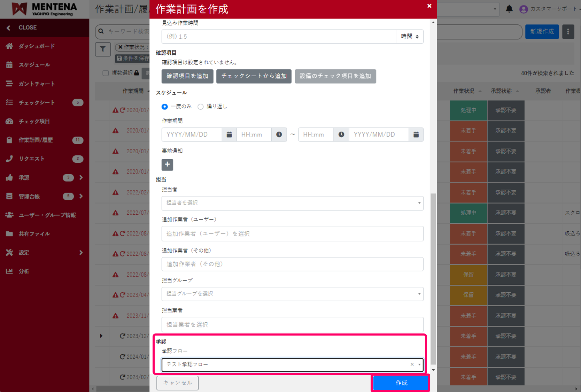
Task: Open the 担当グループを選択 dropdown
Action: (292, 294)
